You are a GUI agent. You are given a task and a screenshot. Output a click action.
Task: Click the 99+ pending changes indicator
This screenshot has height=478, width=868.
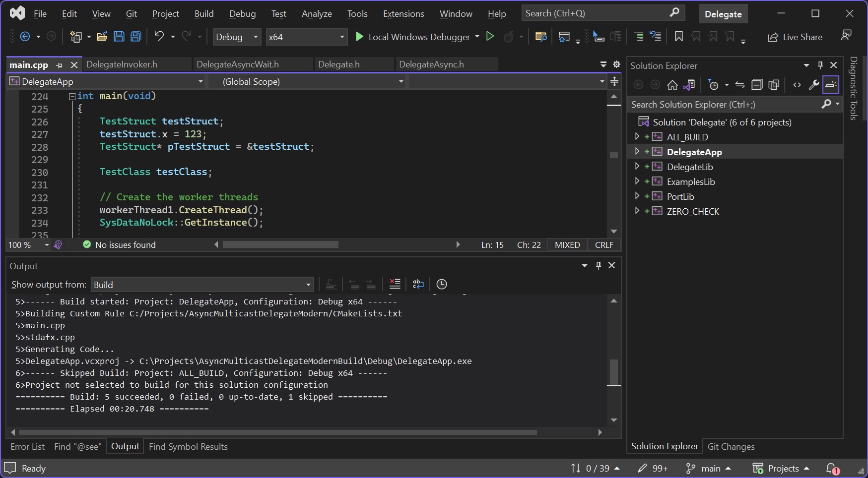pos(653,469)
